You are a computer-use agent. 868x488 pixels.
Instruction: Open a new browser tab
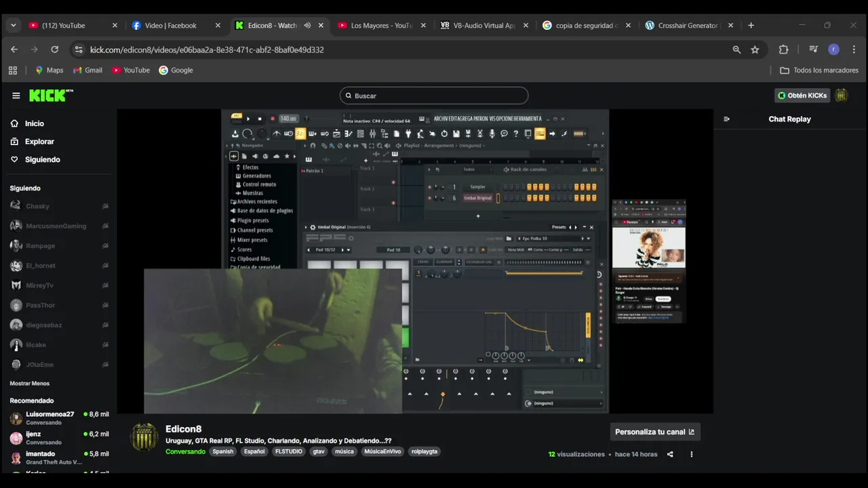coord(751,25)
